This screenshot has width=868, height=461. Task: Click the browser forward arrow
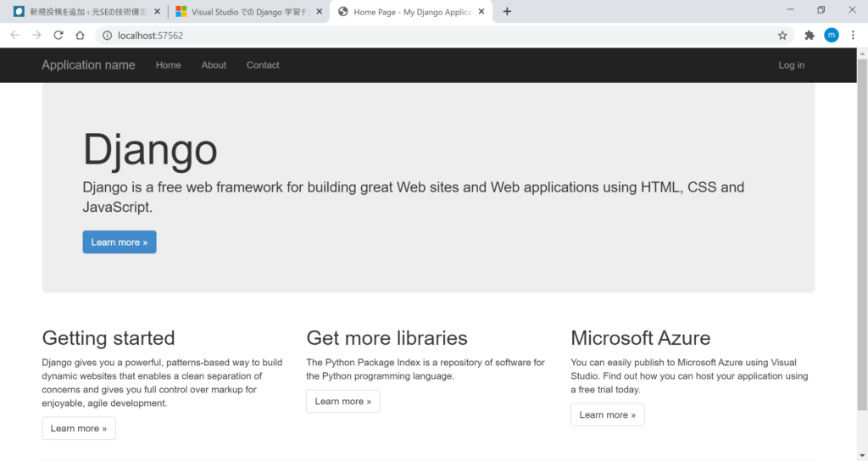(36, 36)
